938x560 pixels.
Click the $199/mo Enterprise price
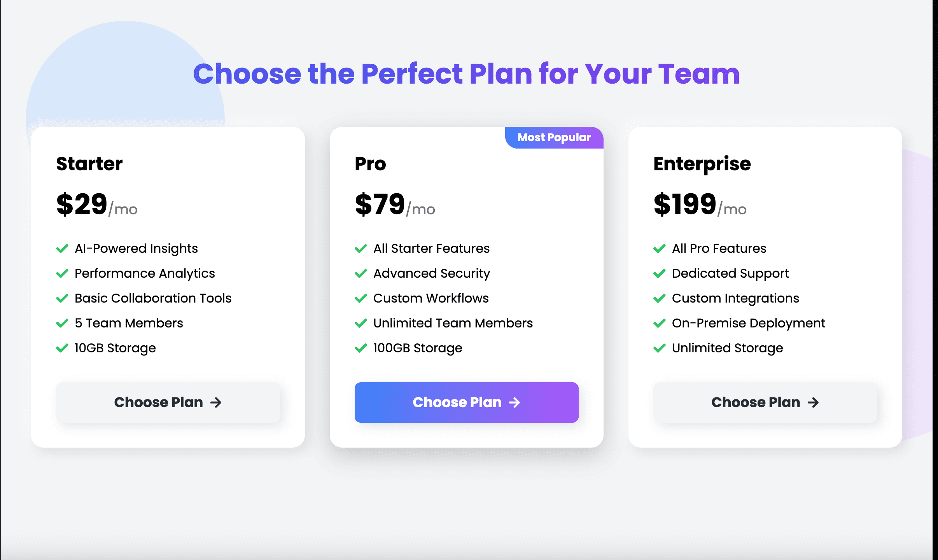(x=700, y=205)
